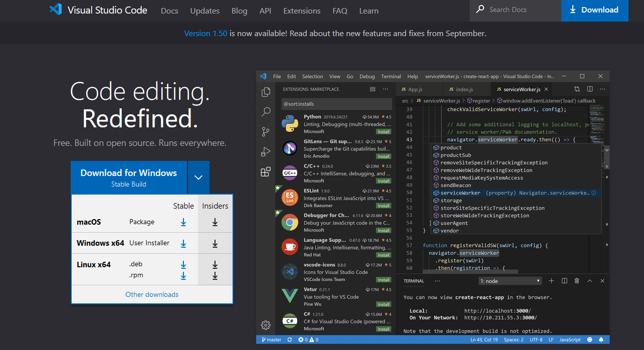Screen dimensions: 644x350
Task: Click 'Spaces: 2' in status bar
Action: [514, 339]
